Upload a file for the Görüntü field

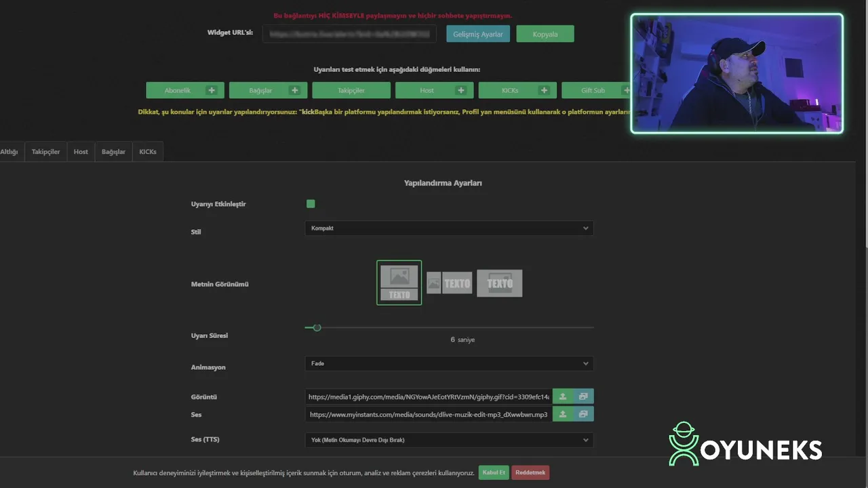coord(563,396)
